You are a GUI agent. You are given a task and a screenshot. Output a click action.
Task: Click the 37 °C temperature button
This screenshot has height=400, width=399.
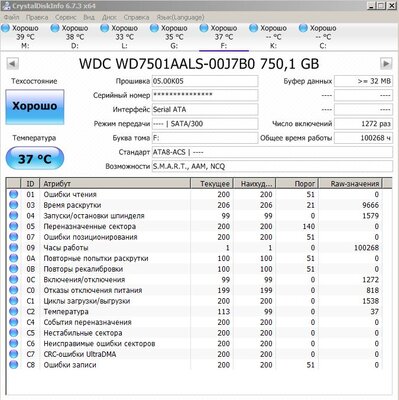35,159
